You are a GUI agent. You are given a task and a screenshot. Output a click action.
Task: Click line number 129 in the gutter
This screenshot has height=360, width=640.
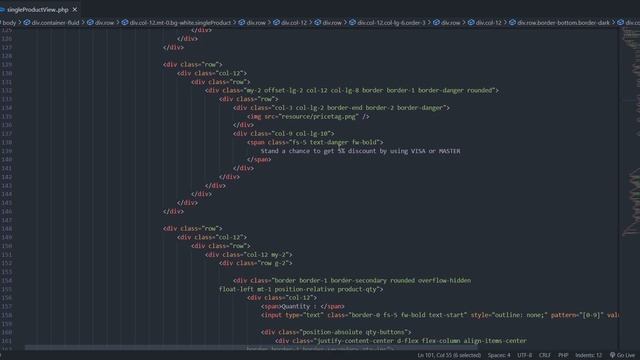(x=7, y=64)
